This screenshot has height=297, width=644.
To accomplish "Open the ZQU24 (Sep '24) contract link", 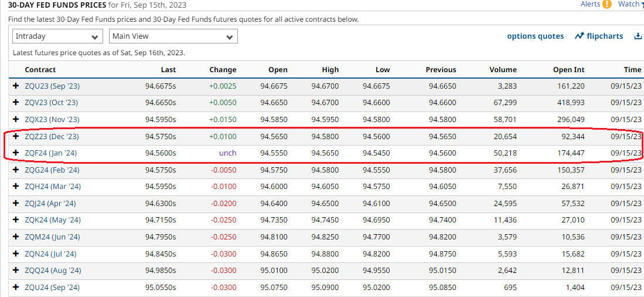I will pos(52,288).
